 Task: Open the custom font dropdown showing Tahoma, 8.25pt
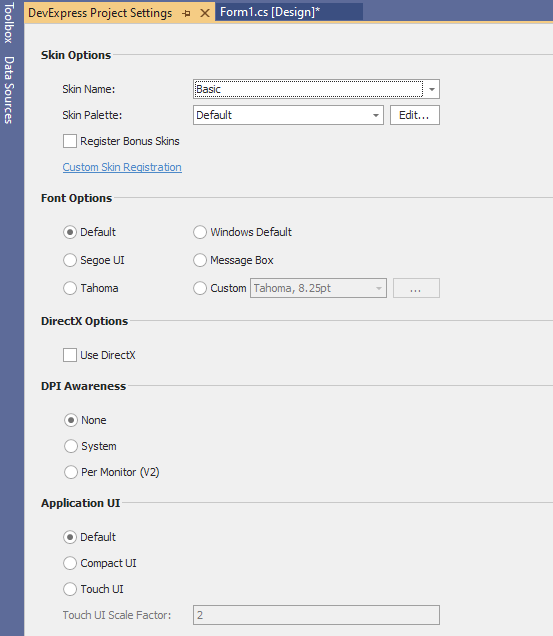318,288
